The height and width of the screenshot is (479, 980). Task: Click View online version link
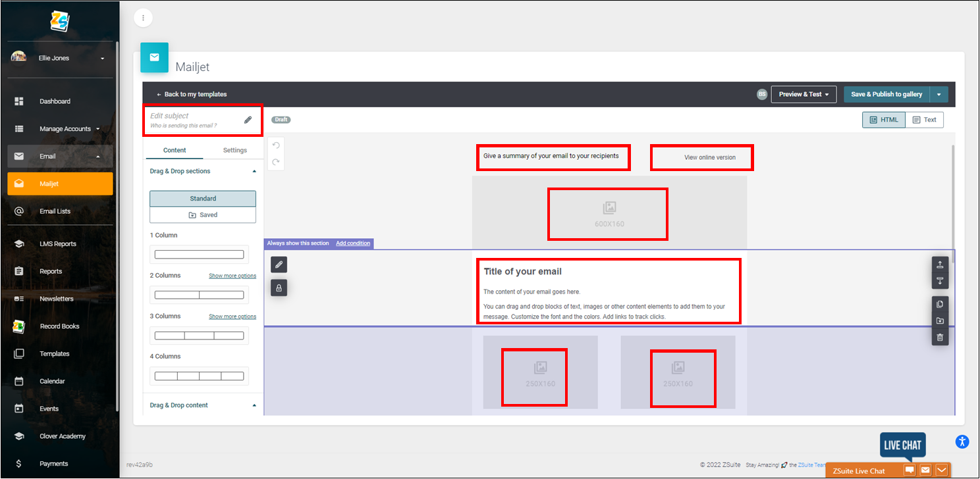pyautogui.click(x=710, y=157)
